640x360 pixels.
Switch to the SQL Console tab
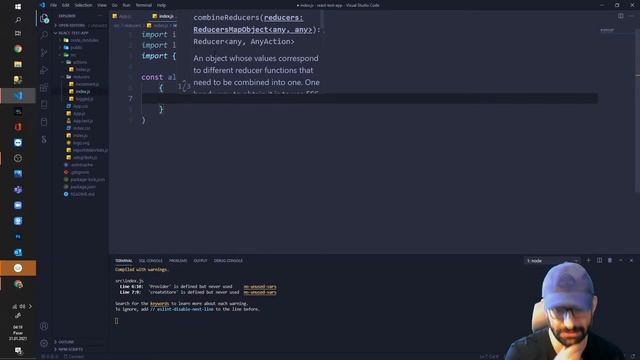click(x=151, y=260)
